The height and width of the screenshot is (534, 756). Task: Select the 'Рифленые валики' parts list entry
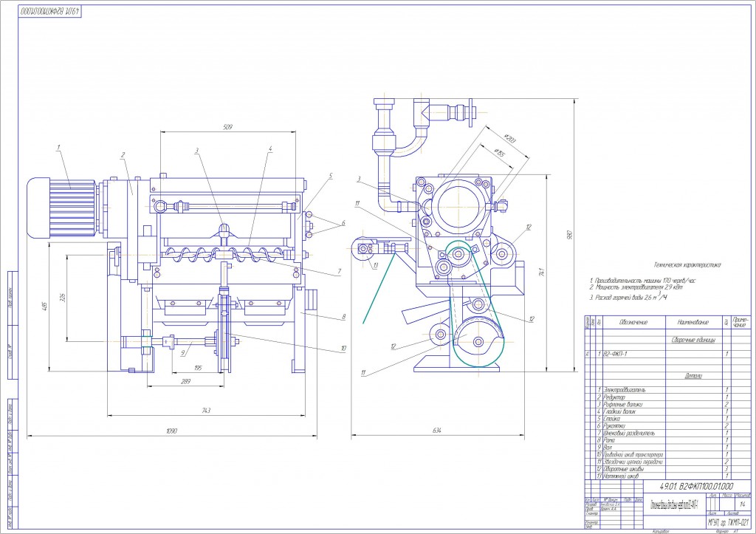coord(622,404)
